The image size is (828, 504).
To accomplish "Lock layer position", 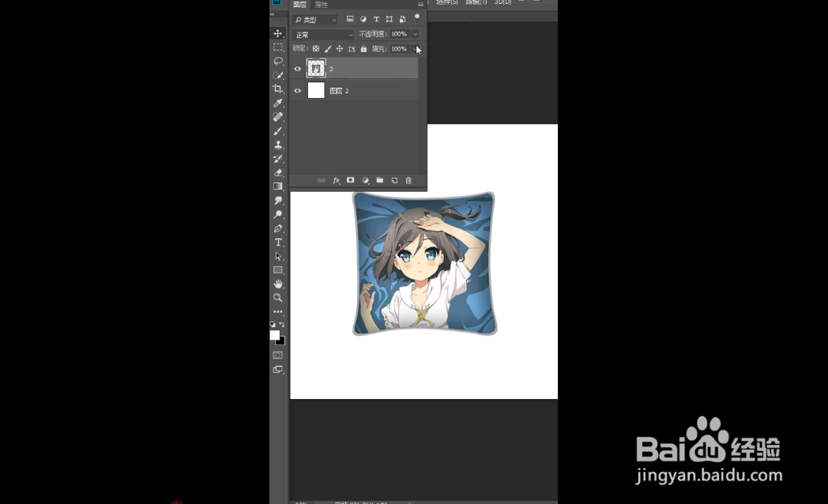I will (340, 48).
